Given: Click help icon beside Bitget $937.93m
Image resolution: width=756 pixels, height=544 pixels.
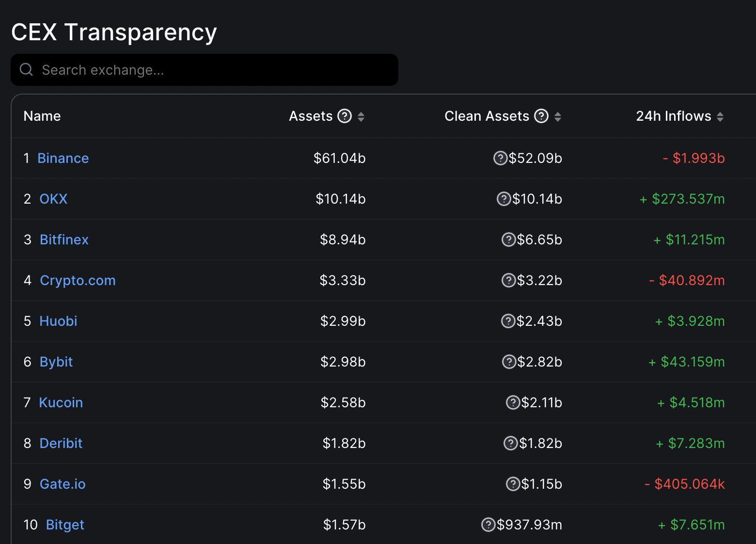Looking at the screenshot, I should click(x=488, y=525).
